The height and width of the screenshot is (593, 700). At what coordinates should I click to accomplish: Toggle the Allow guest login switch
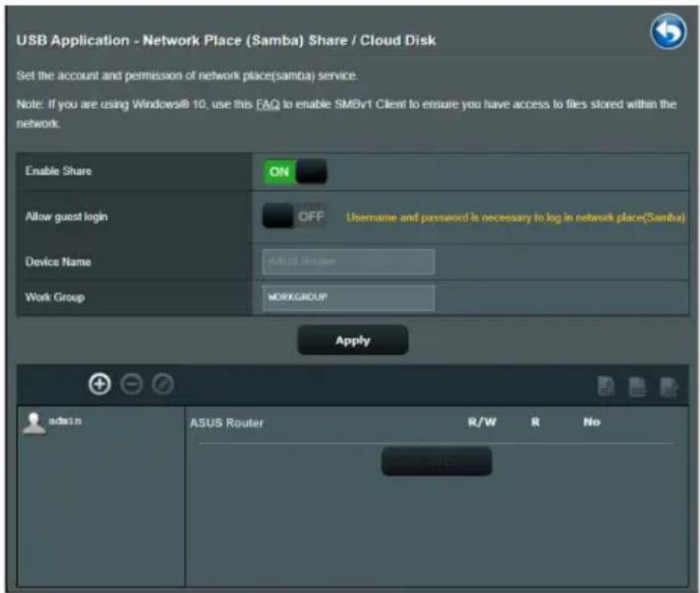pos(294,217)
